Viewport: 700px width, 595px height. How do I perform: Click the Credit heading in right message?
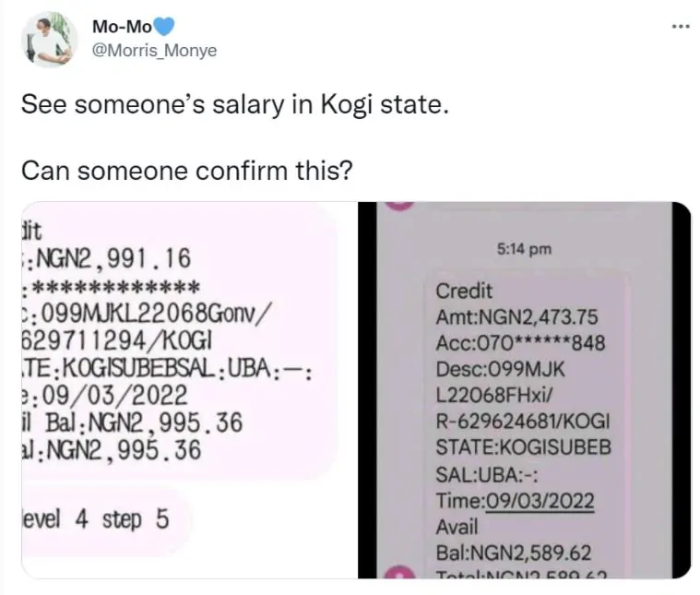pyautogui.click(x=464, y=291)
